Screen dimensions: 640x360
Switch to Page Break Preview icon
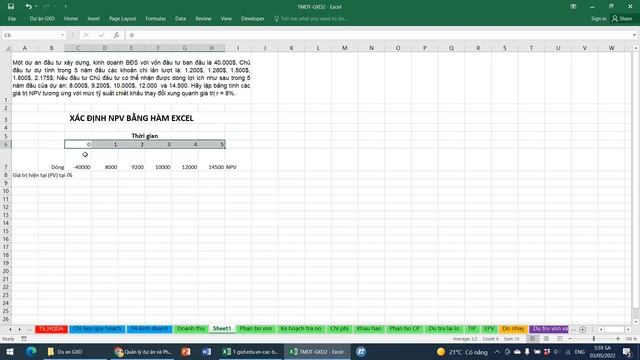(x=560, y=339)
